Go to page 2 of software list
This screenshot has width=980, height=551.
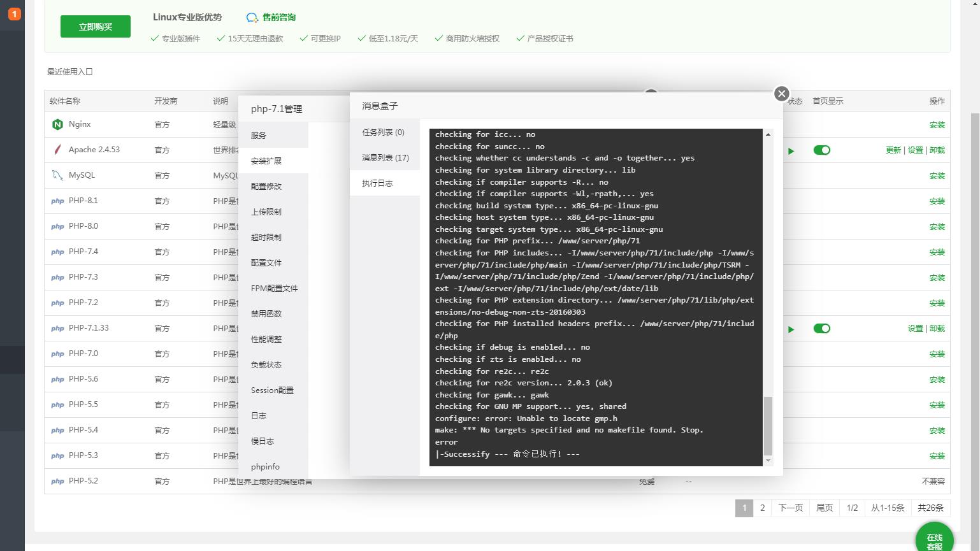(x=762, y=508)
